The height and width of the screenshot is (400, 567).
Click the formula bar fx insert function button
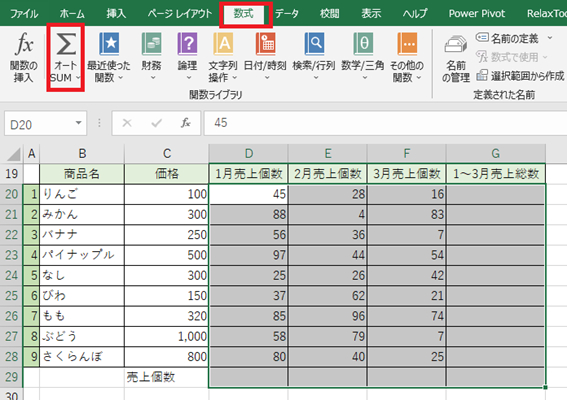(x=186, y=123)
